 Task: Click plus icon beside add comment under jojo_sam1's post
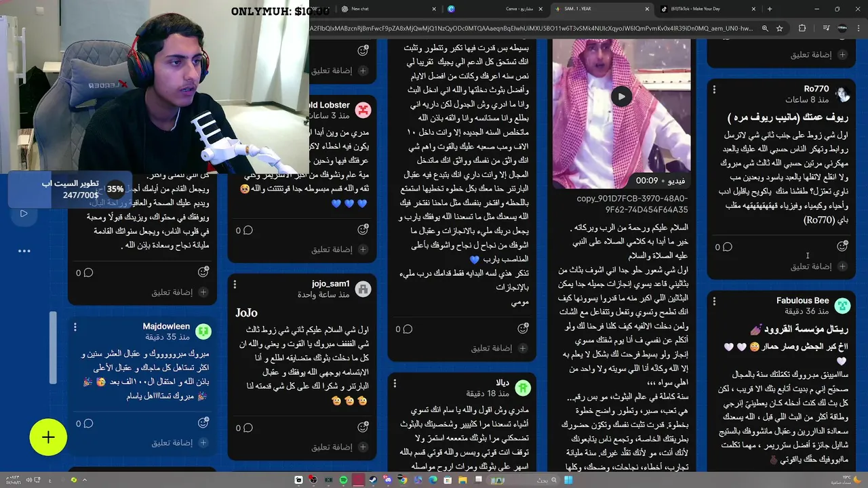pyautogui.click(x=363, y=447)
